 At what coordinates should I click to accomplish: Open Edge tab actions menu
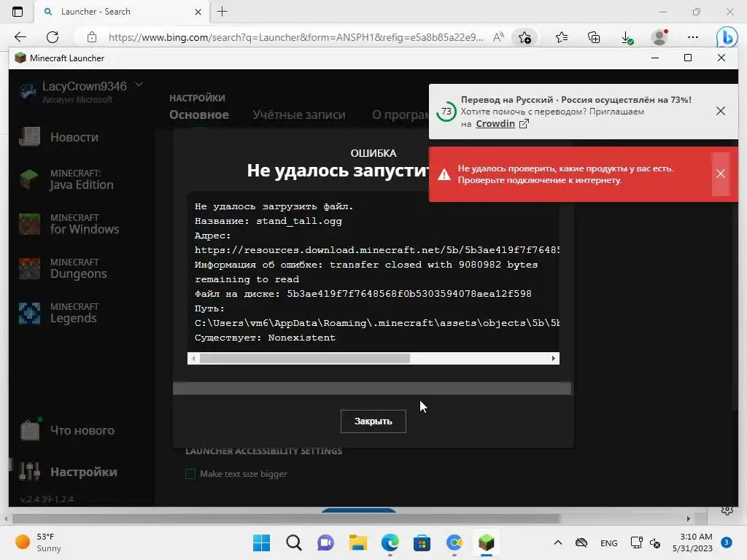(x=18, y=12)
